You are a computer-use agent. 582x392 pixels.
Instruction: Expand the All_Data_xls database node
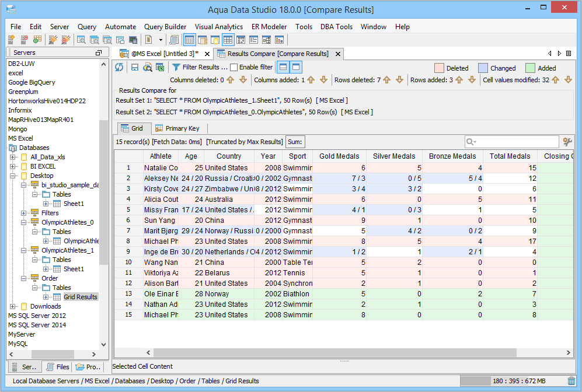pyautogui.click(x=13, y=157)
